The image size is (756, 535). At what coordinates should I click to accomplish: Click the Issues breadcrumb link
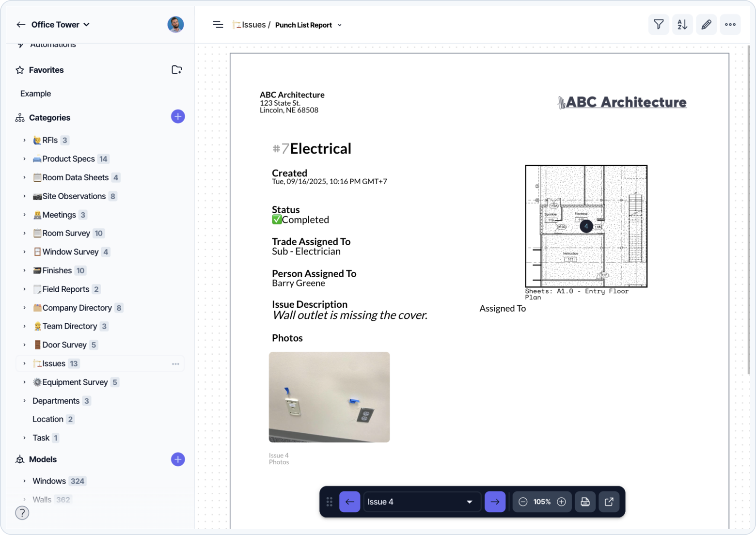point(250,25)
